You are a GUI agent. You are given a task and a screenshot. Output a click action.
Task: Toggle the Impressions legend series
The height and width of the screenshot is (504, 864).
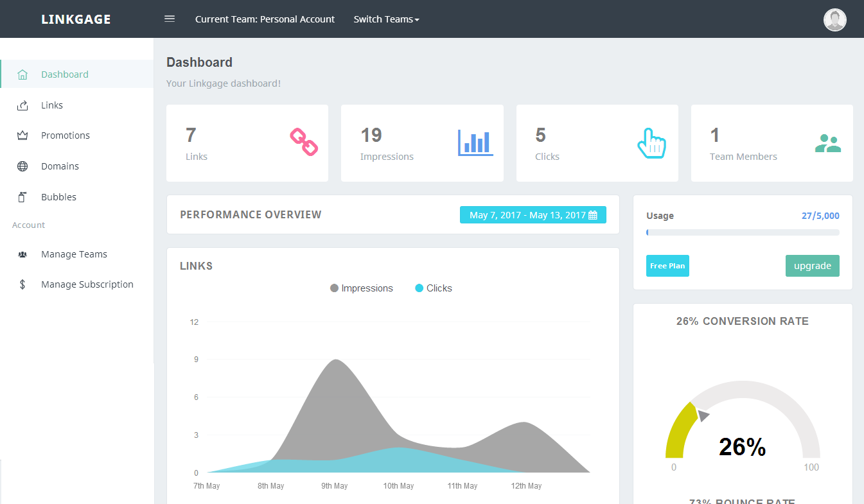[x=362, y=288]
